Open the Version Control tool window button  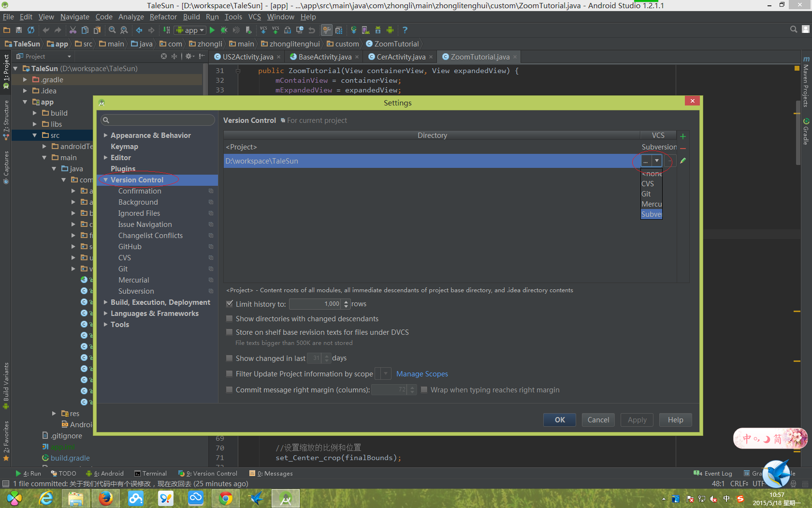point(208,474)
